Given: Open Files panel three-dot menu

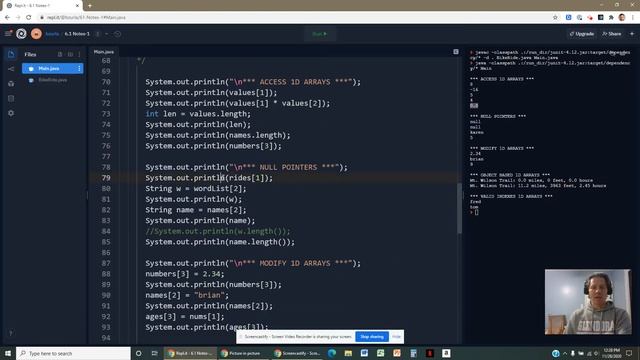Looking at the screenshot, I should click(80, 54).
